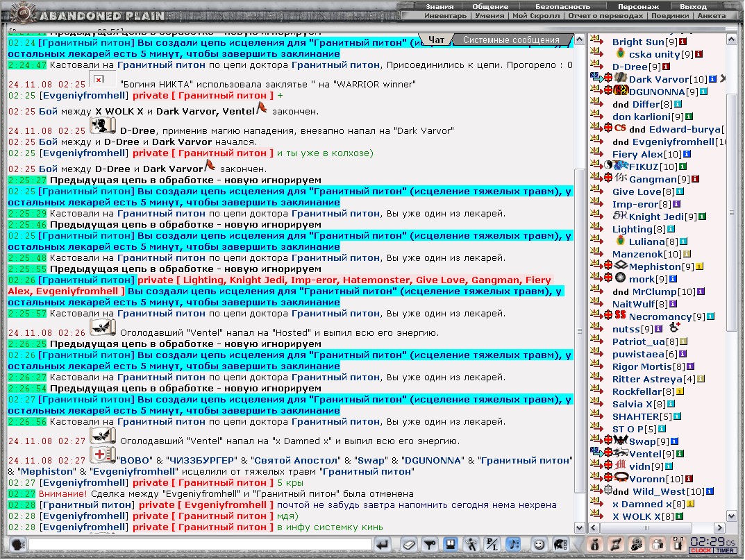Click user list scrollbar up arrow
745x560 pixels.
click(732, 40)
